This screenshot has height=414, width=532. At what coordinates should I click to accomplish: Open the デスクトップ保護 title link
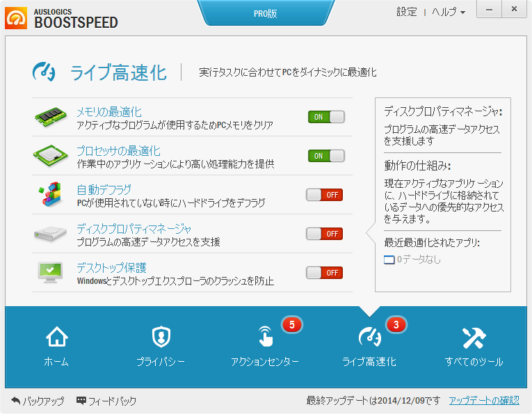pos(111,268)
